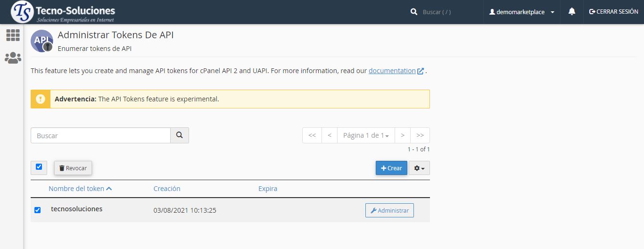Image resolution: width=644 pixels, height=249 pixels.
Task: Click Revocar to revoke selected tokens
Action: (x=73, y=168)
